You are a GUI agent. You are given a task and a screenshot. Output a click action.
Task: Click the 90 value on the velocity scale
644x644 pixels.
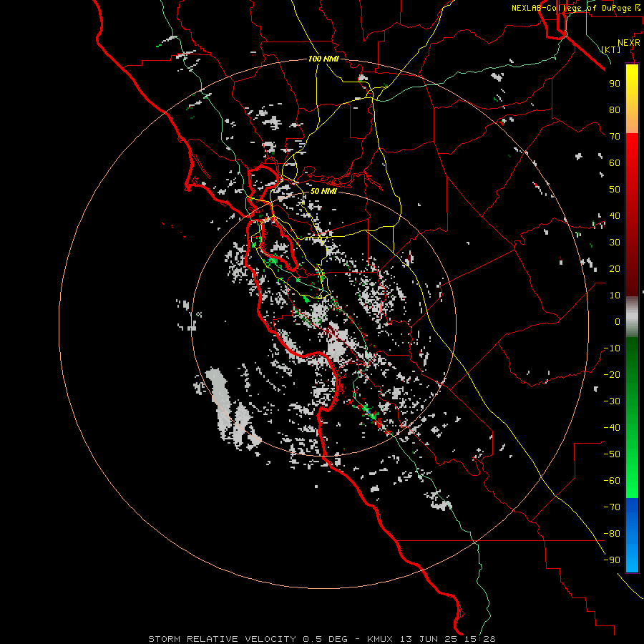click(x=615, y=84)
